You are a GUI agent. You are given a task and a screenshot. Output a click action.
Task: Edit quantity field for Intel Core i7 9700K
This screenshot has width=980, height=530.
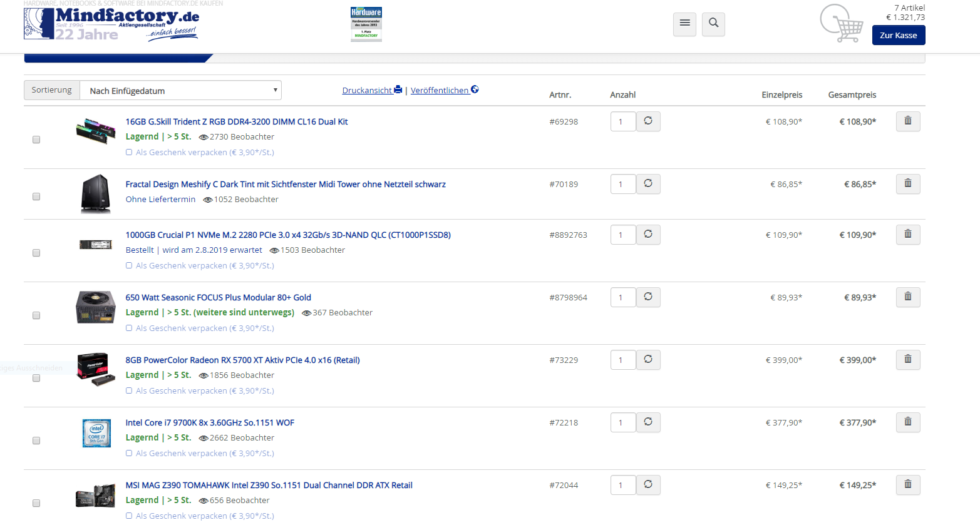pyautogui.click(x=623, y=422)
